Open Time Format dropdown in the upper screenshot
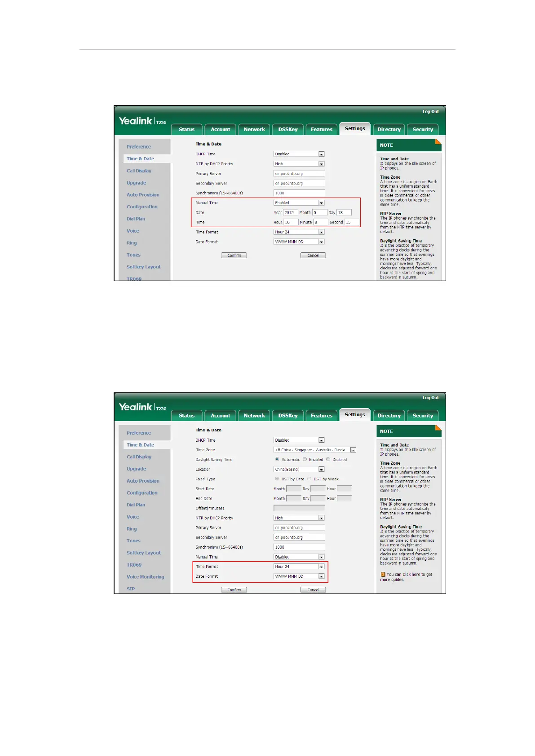Screen dimensions: 535x756 point(299,232)
